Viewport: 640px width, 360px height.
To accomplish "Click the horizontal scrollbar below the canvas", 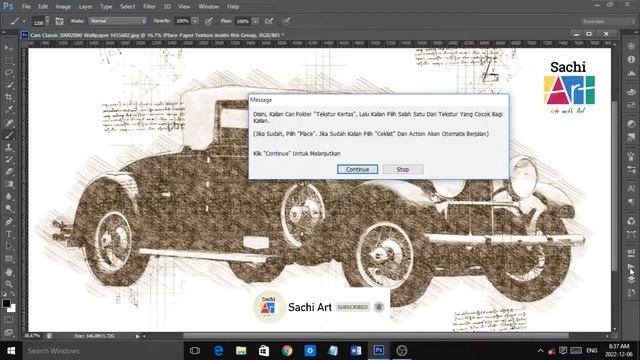I will (376, 336).
